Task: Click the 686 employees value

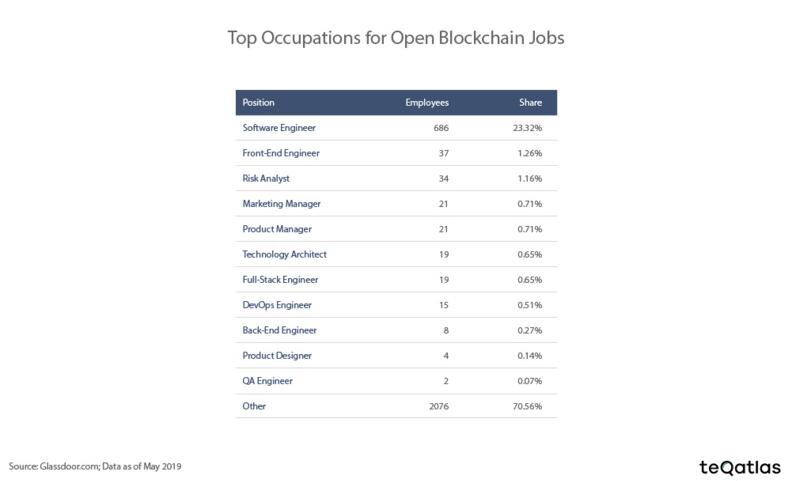Action: (x=440, y=128)
